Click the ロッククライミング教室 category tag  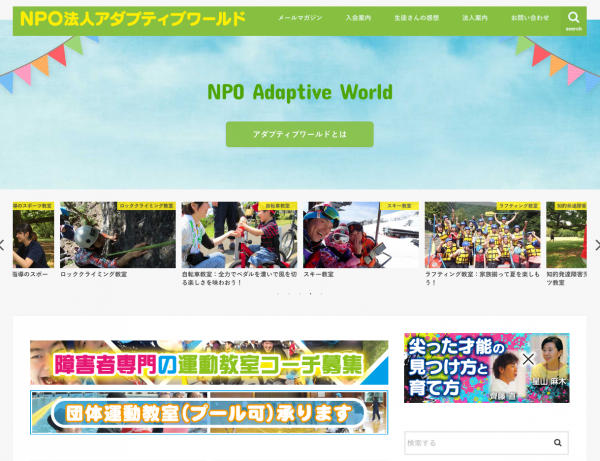pos(146,206)
